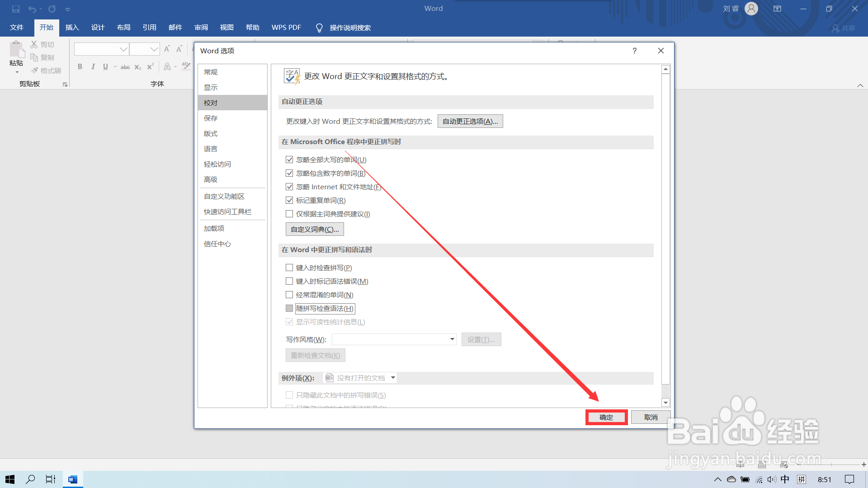Click scrollbar up arrow in options pane

(665, 70)
